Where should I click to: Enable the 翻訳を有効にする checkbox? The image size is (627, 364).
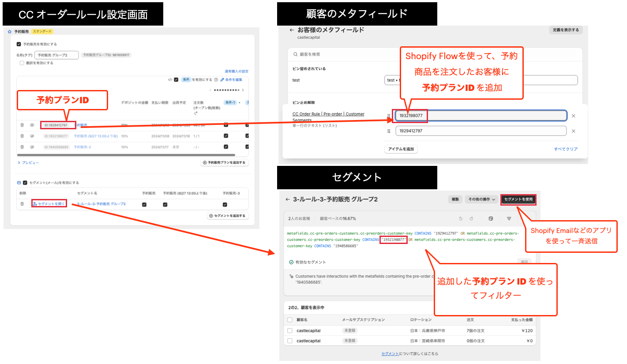point(22,63)
